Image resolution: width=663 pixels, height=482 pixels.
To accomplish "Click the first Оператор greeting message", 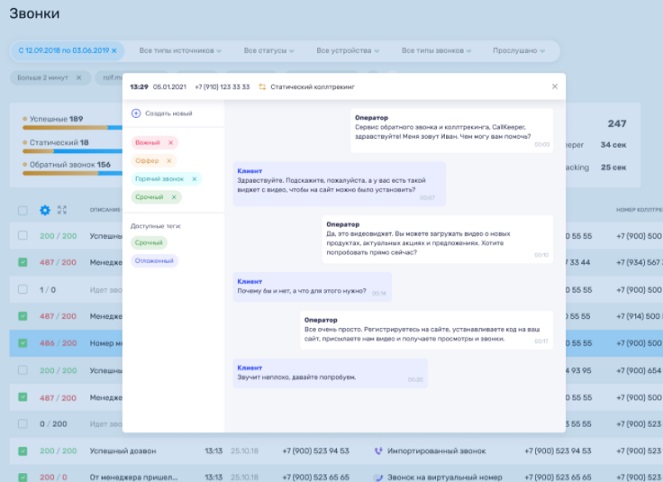I will click(x=452, y=130).
